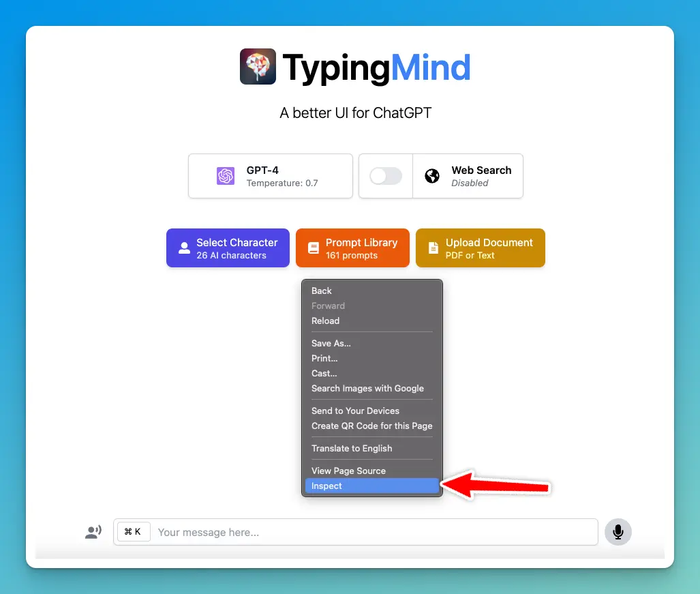Select View Page Source
Viewport: 700px width, 594px height.
pos(372,471)
